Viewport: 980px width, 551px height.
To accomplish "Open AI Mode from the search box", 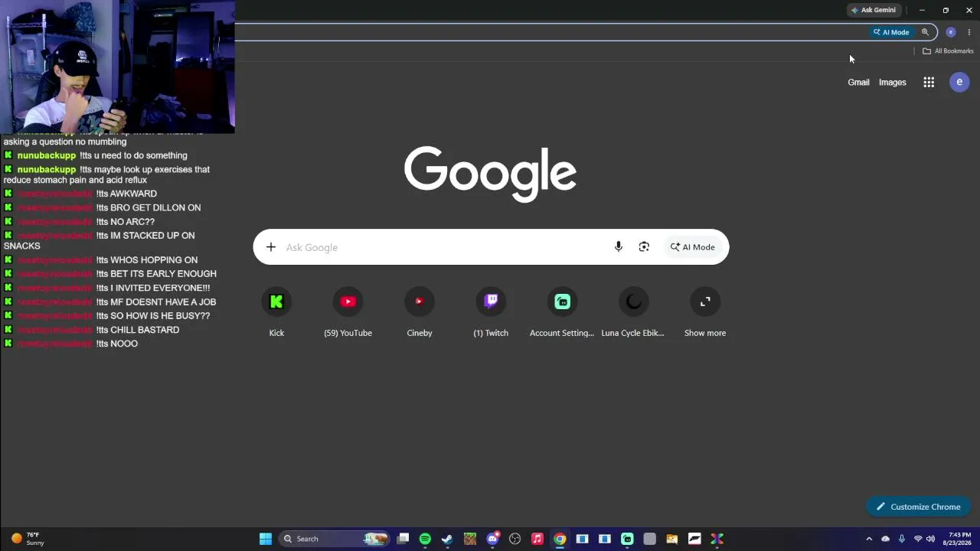I will [693, 247].
